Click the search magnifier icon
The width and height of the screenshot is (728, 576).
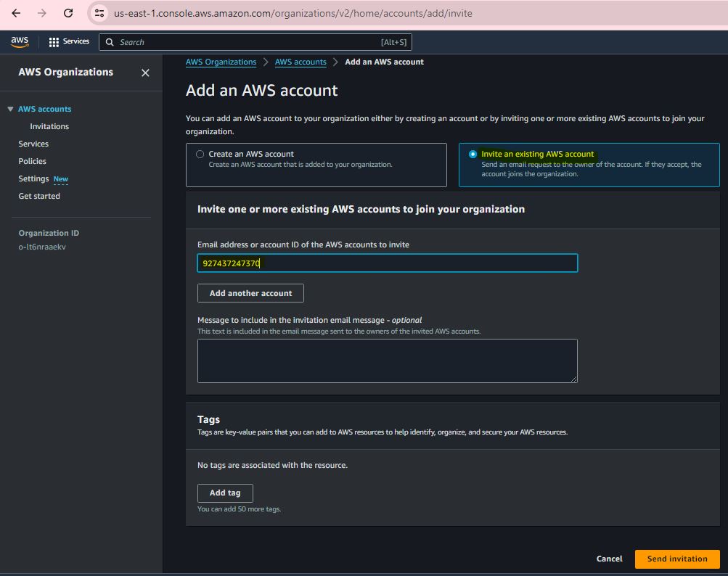pyautogui.click(x=110, y=42)
